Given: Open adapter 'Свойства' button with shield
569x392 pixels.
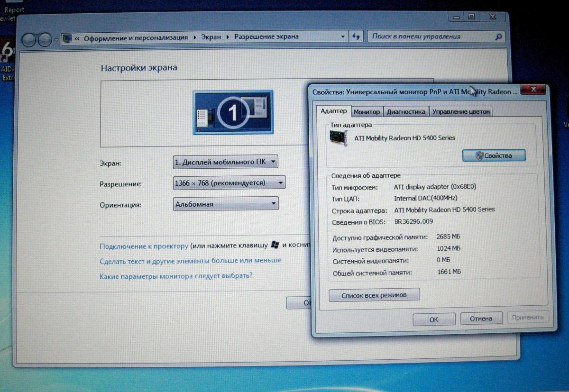Looking at the screenshot, I should tap(494, 155).
